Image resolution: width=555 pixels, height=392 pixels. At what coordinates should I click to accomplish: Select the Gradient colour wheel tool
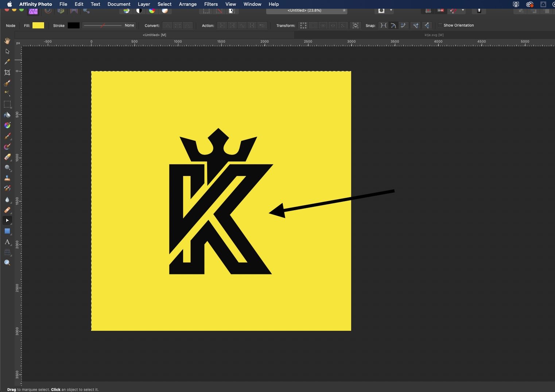click(x=7, y=125)
